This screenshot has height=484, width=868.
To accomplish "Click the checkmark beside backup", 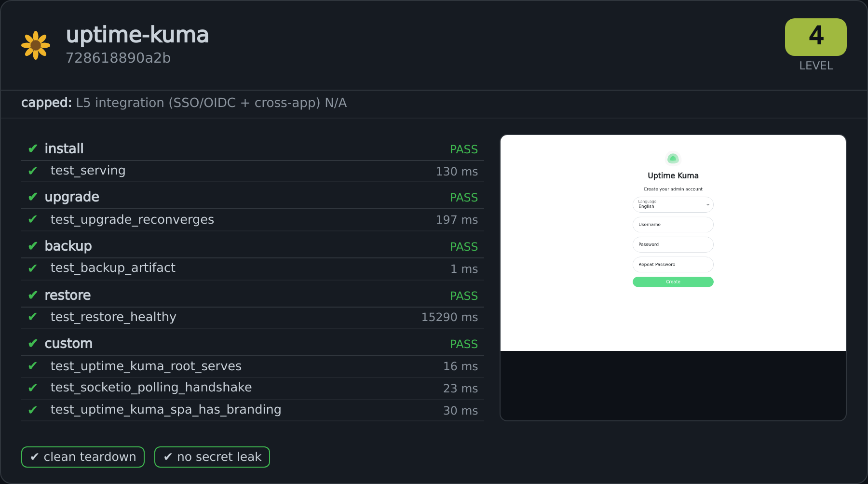I will (33, 246).
